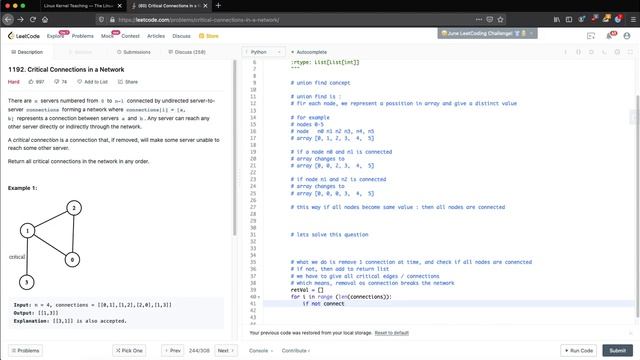
Task: Open Articles in the LeetCode navbar
Action: [x=156, y=36]
